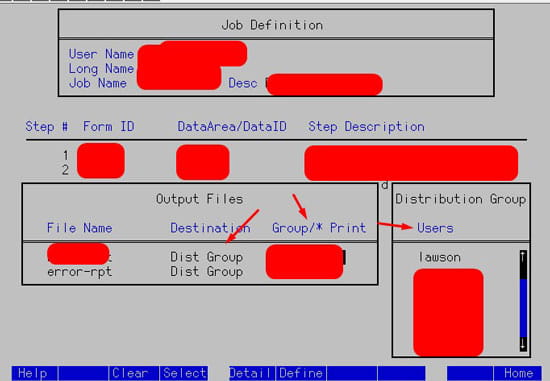
Task: Click the Group/* Print column header
Action: (x=319, y=228)
